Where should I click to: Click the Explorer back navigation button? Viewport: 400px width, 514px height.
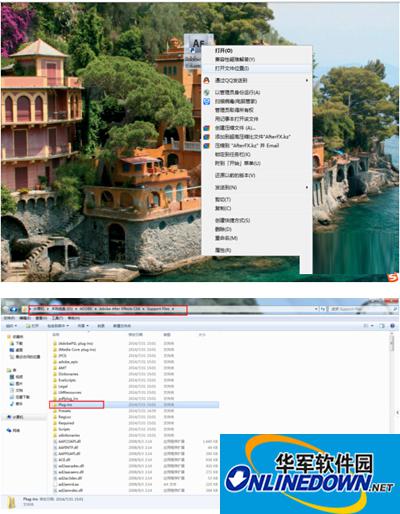point(7,309)
